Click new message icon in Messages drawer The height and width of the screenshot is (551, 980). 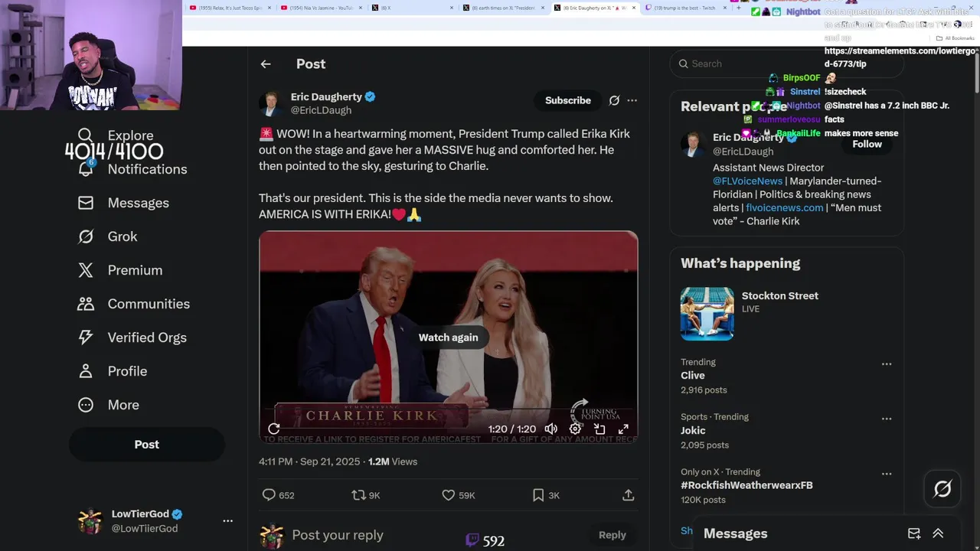(x=914, y=533)
